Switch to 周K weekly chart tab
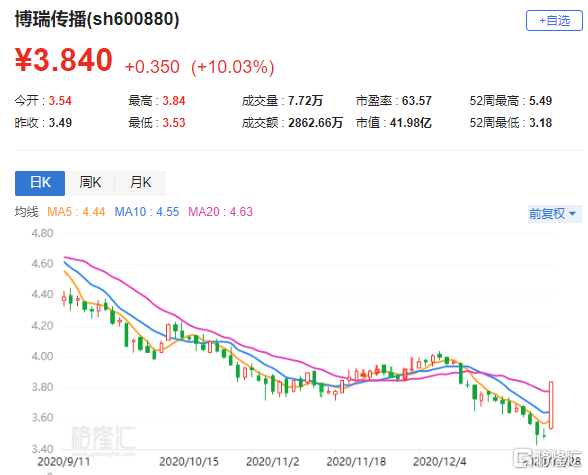588x475 pixels. [x=90, y=183]
